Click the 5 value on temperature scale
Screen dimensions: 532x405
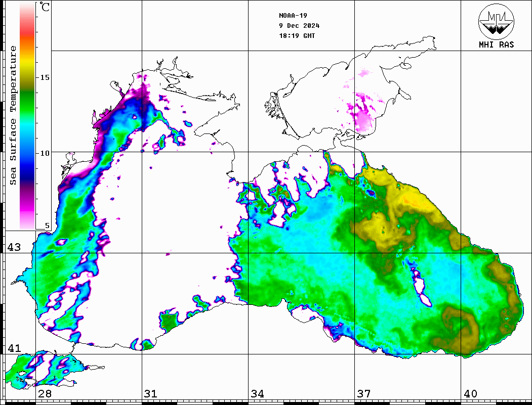[47, 226]
